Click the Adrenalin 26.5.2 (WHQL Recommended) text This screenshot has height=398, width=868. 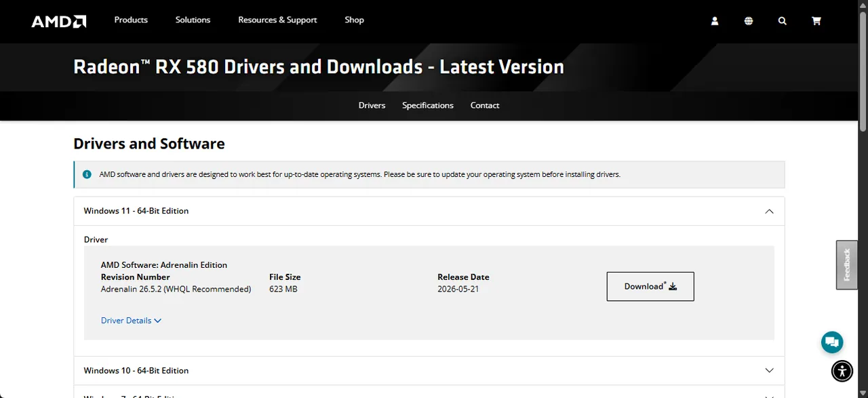pos(176,290)
